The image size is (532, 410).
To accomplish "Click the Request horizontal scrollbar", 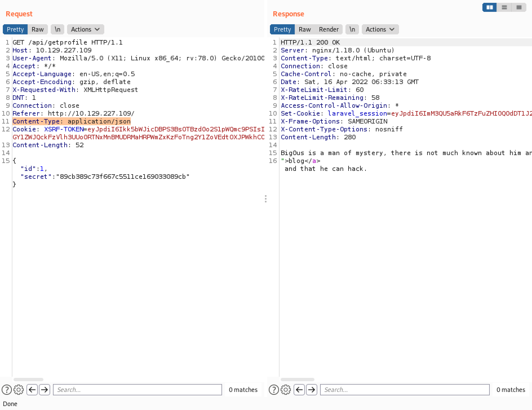I will pos(28,380).
